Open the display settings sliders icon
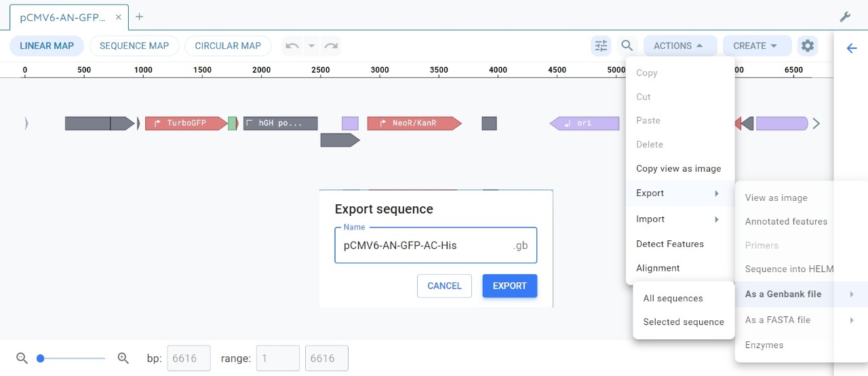This screenshot has height=376, width=868. pyautogui.click(x=601, y=46)
